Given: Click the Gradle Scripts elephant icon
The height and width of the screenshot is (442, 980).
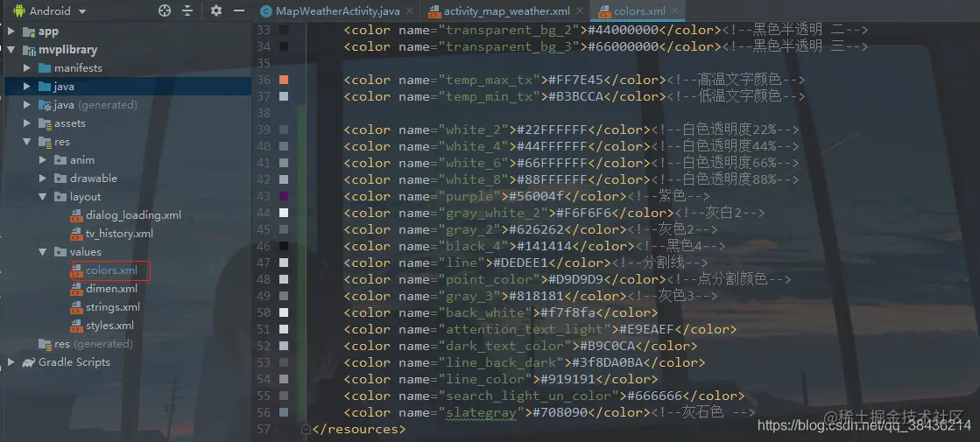Looking at the screenshot, I should tap(29, 362).
